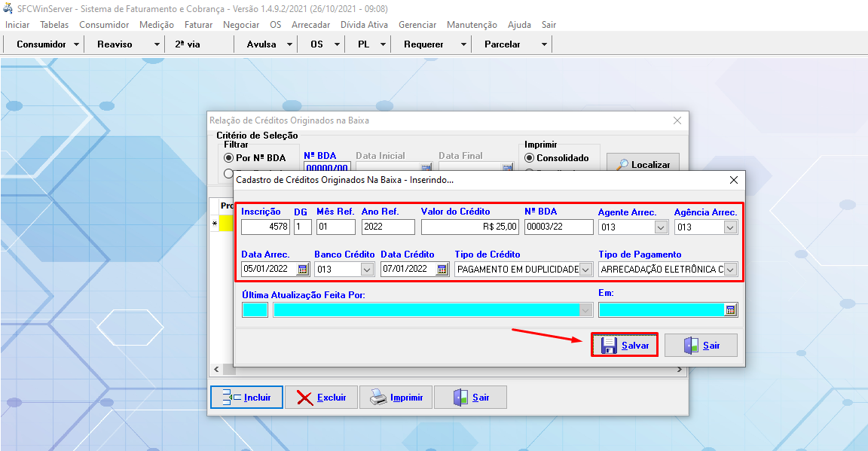Click the Localizar magnifier button
This screenshot has width=868, height=451.
(x=643, y=164)
